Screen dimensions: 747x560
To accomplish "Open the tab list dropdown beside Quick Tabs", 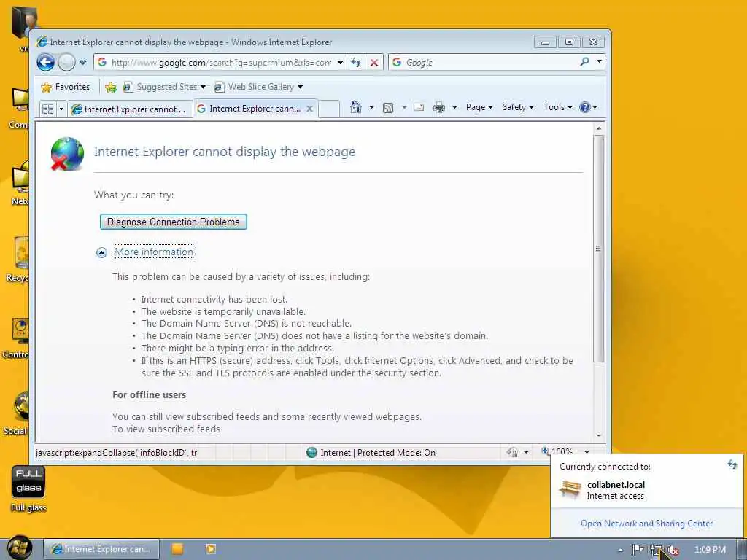I will tap(61, 109).
